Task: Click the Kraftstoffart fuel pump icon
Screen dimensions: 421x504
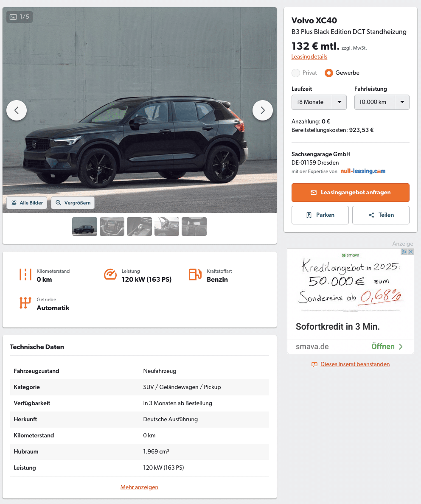Action: click(195, 274)
